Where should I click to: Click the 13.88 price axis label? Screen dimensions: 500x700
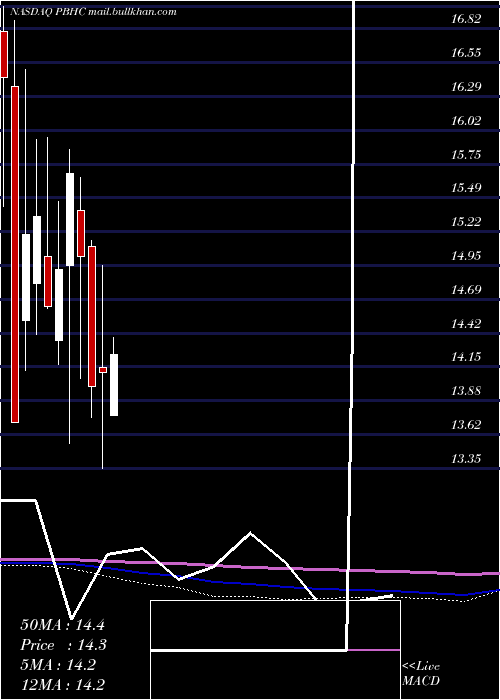pyautogui.click(x=466, y=391)
